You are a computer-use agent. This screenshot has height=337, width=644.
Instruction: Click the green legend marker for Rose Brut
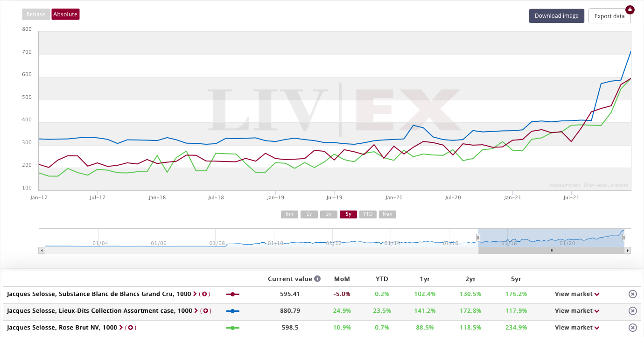(x=232, y=328)
